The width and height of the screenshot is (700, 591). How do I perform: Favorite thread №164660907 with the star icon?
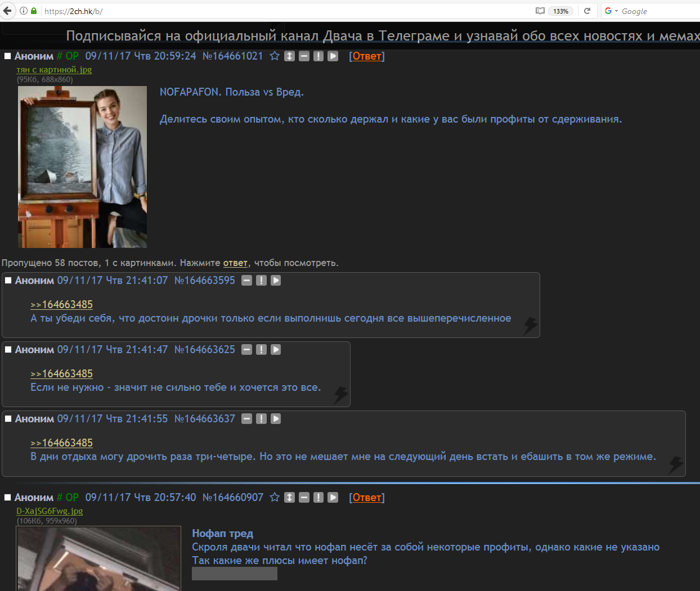275,497
